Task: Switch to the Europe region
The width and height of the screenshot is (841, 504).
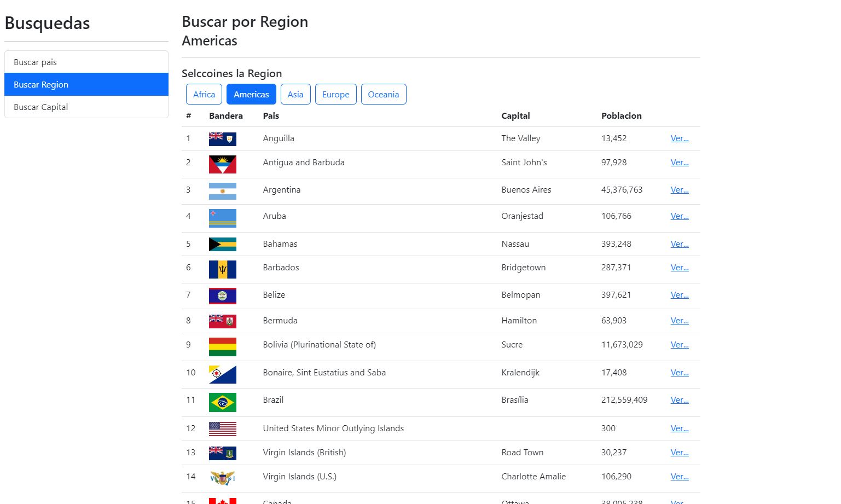Action: tap(335, 94)
